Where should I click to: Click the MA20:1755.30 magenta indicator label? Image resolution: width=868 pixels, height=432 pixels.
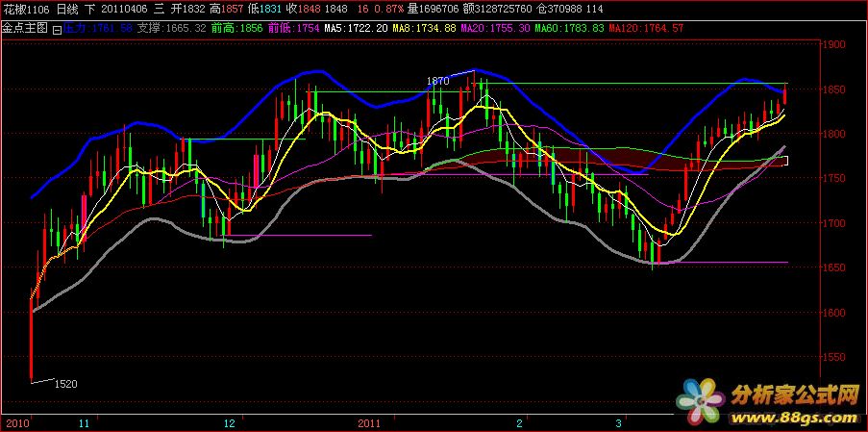(x=495, y=29)
